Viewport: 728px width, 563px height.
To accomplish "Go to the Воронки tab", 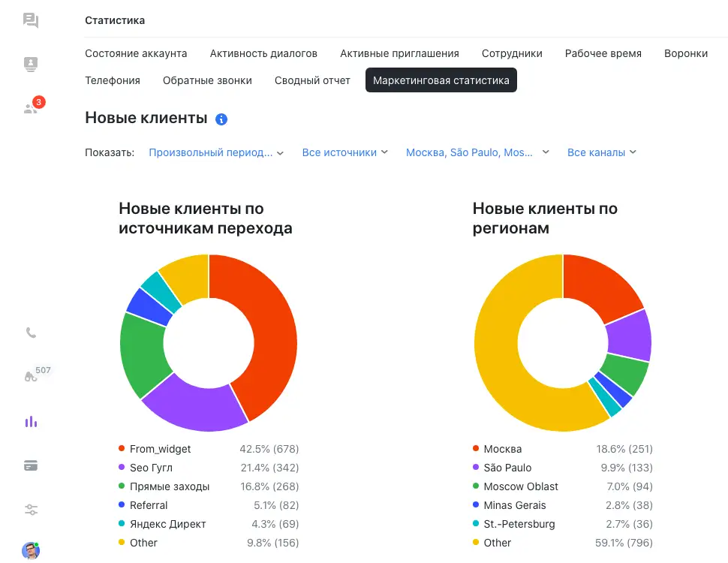I will click(x=685, y=53).
